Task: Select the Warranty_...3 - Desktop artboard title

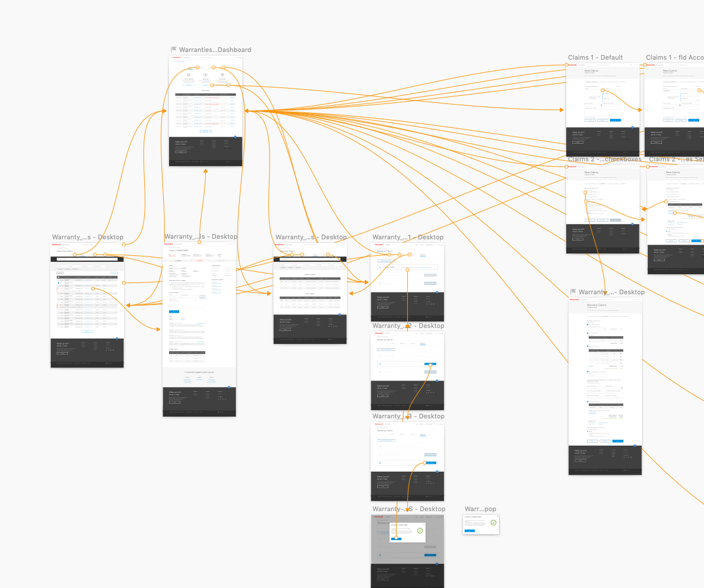Action: coord(408,416)
